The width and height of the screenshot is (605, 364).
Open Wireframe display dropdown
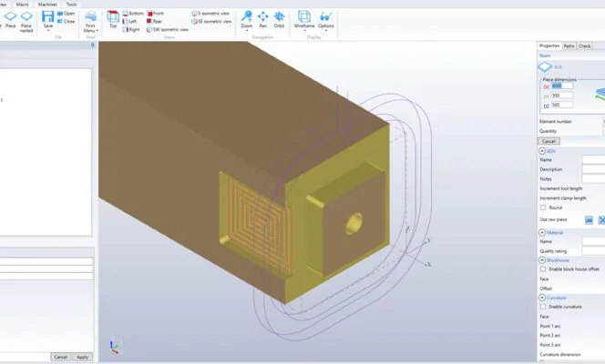point(304,21)
